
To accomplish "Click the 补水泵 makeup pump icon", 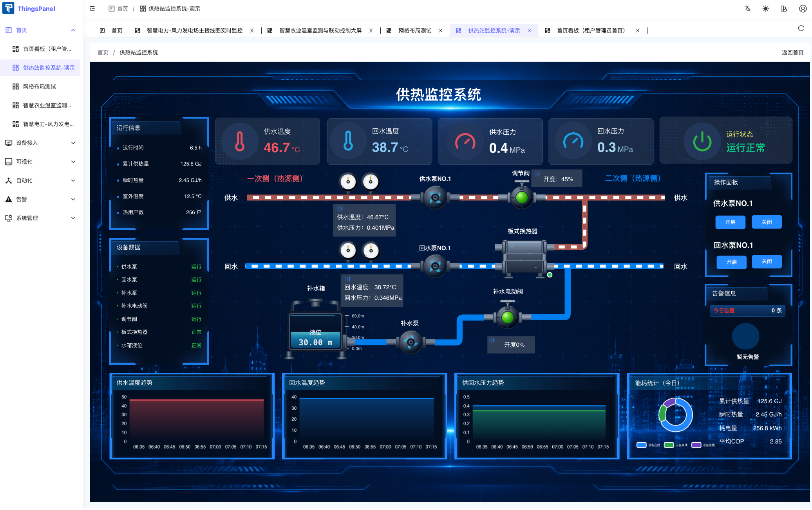I will point(411,342).
